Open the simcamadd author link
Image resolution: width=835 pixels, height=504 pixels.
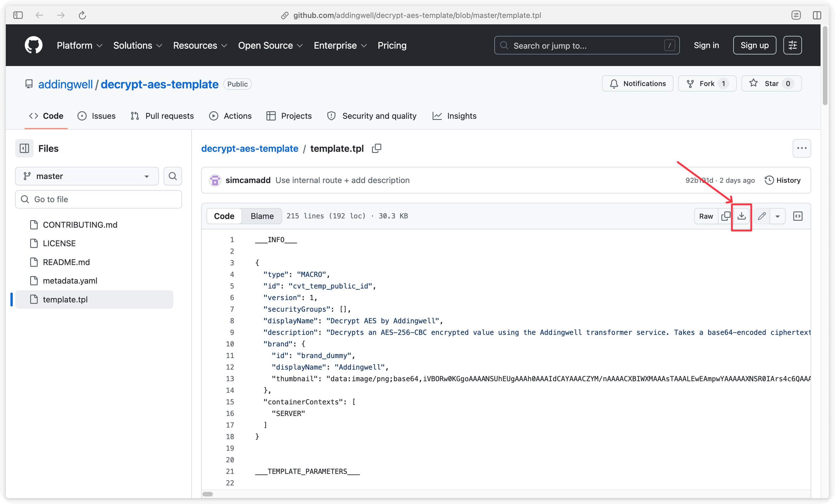pyautogui.click(x=248, y=180)
